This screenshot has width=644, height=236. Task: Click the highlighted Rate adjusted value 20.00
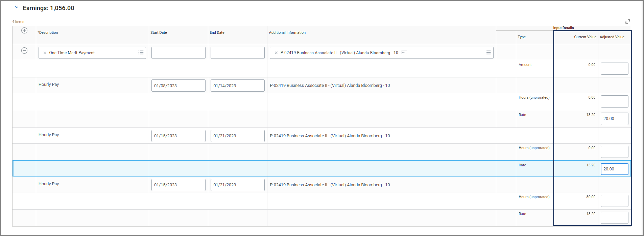click(614, 169)
